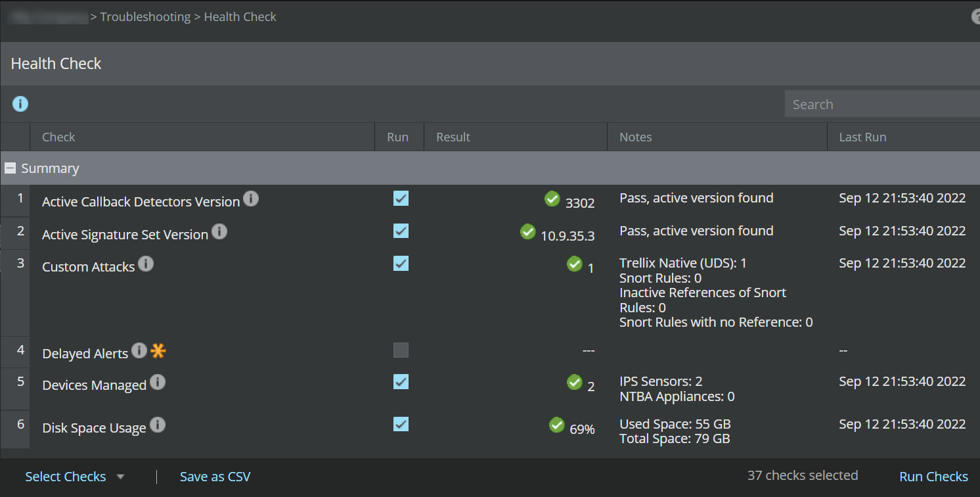Focus the Search field
980x497 pixels.
(x=882, y=104)
